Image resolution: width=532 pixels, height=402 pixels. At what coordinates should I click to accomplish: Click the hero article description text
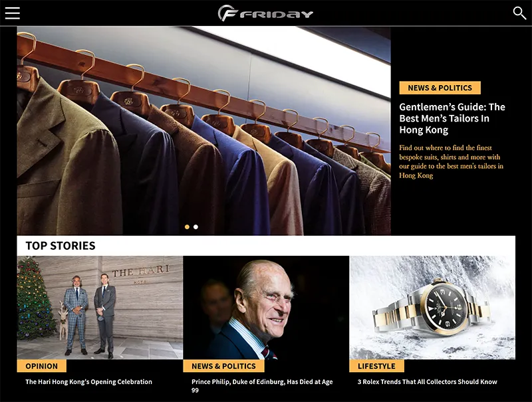[451, 161]
